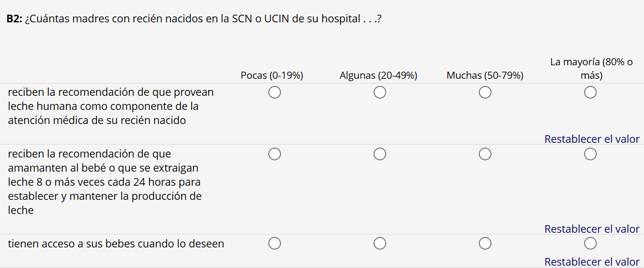Pick 'La mayoría' for access to babies row
The image size is (644, 268).
(590, 243)
